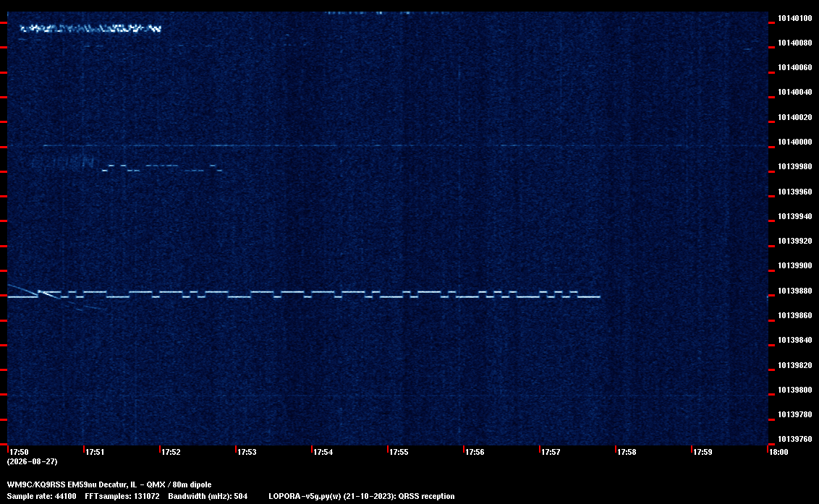Click the red tick mark at 17:58
This screenshot has height=504, width=819.
616,448
